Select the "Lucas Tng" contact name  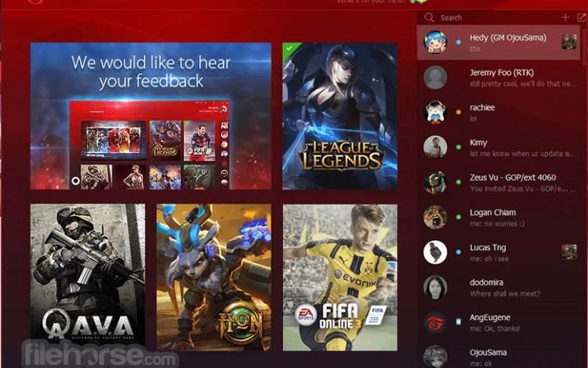[x=487, y=247]
